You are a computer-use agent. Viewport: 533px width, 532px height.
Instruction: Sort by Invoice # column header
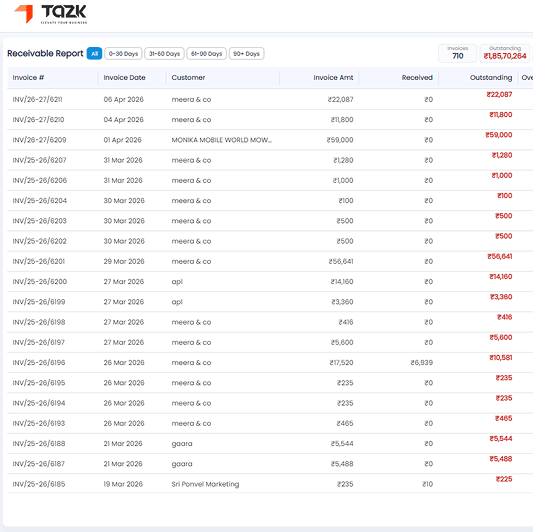click(x=28, y=78)
